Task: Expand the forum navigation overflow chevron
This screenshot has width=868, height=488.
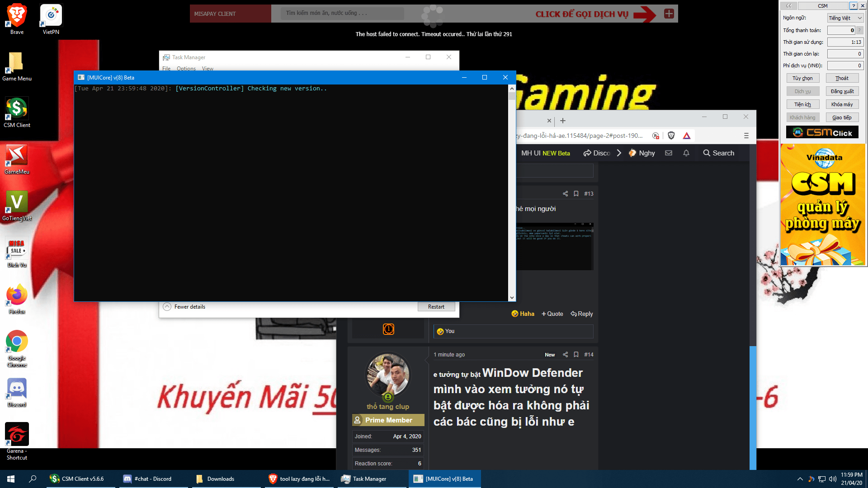Action: point(619,153)
